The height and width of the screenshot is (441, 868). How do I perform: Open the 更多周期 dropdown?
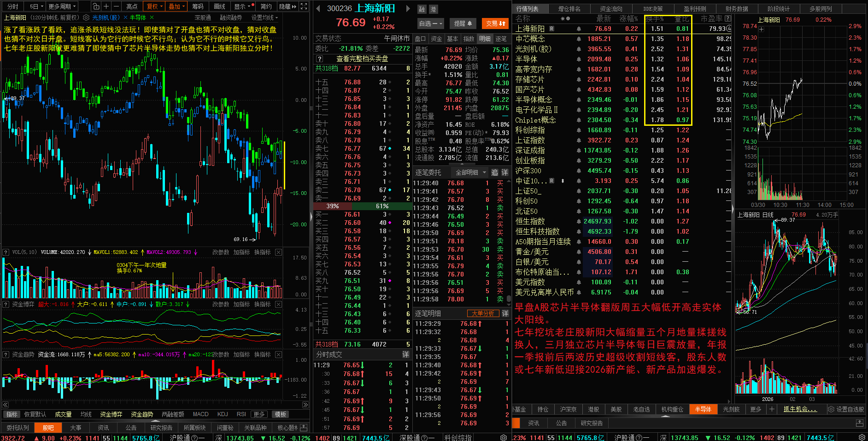pyautogui.click(x=61, y=6)
